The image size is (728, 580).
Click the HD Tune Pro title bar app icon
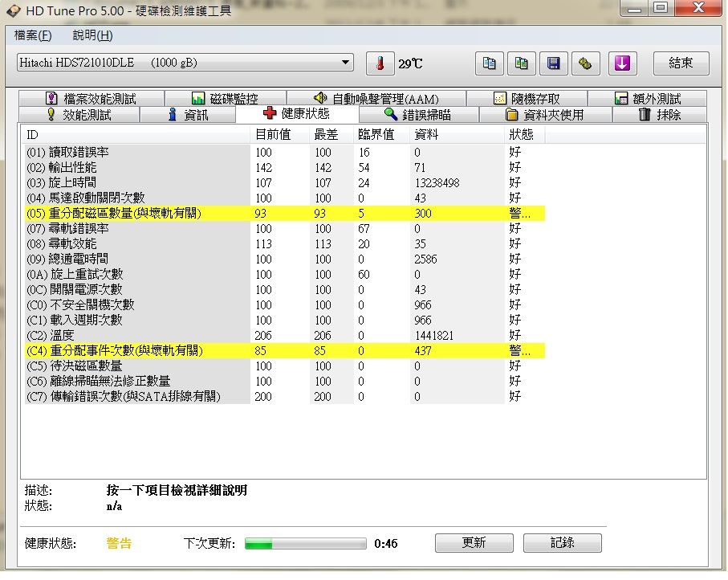coord(14,10)
